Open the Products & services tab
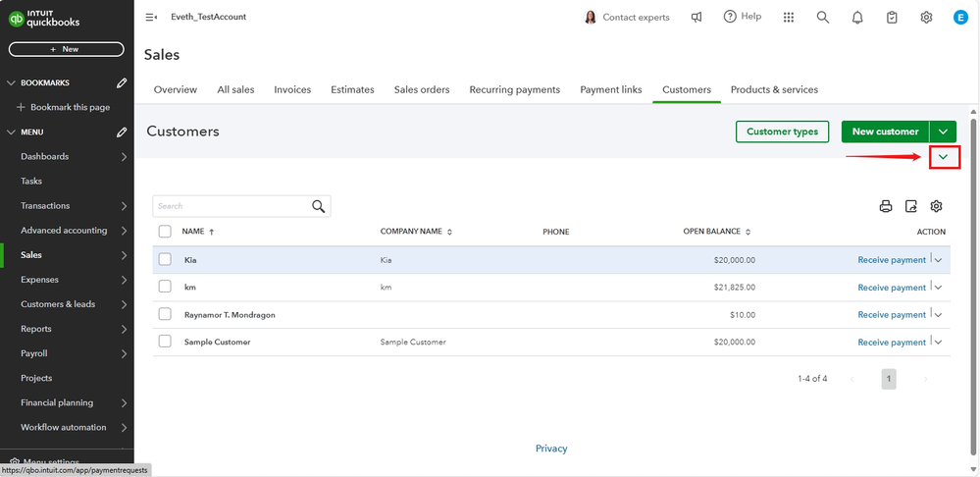Image resolution: width=980 pixels, height=477 pixels. pos(774,89)
